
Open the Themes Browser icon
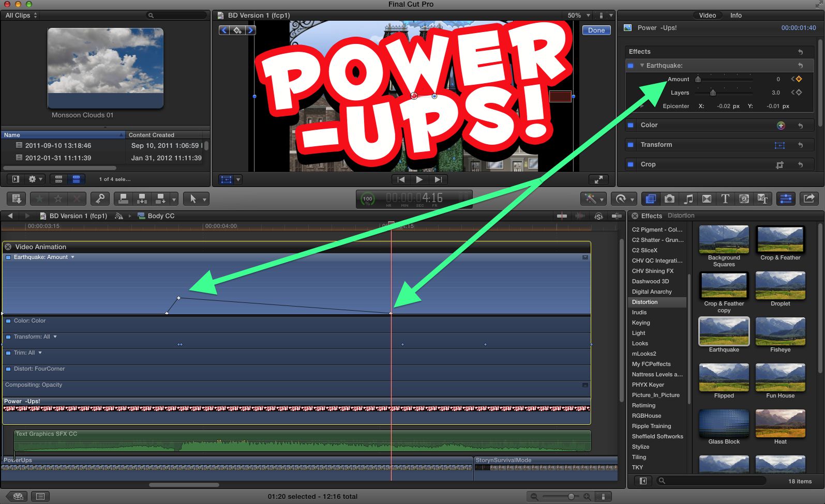[x=762, y=199]
